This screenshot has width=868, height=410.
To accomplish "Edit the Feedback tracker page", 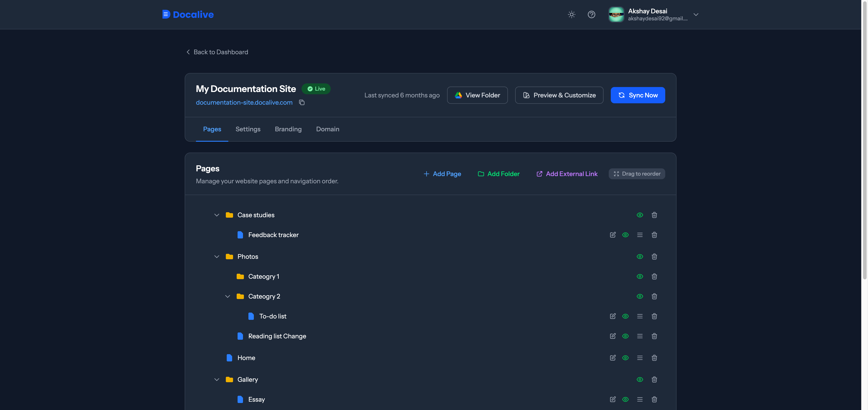I will (613, 235).
